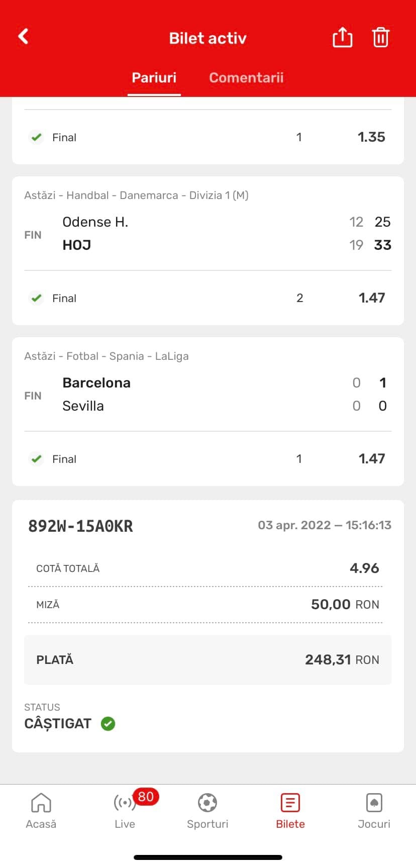Open the Jocuri card icon

click(374, 803)
